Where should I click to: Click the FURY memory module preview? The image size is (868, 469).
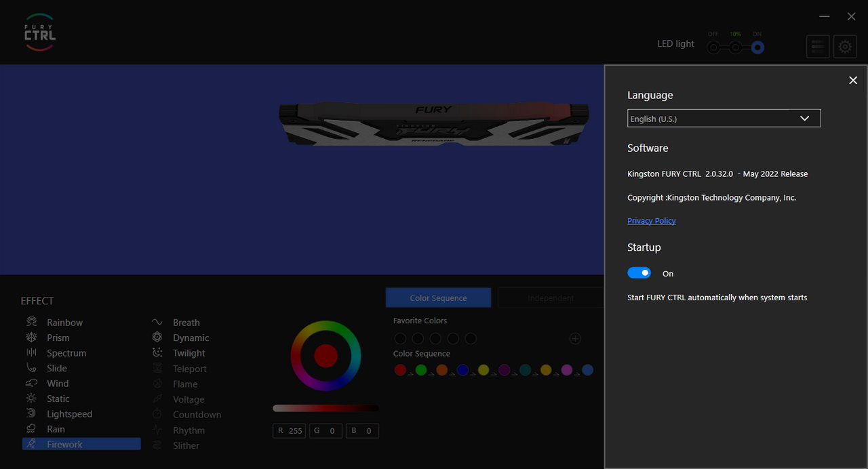(434, 124)
